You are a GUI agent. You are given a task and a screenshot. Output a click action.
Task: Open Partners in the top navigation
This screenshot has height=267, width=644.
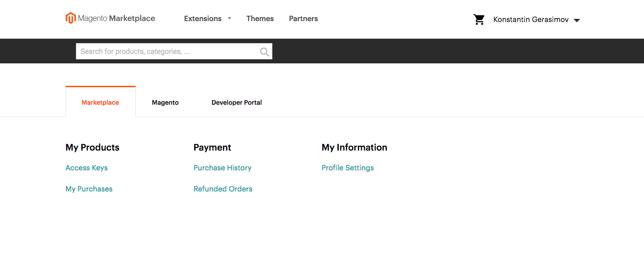(303, 18)
